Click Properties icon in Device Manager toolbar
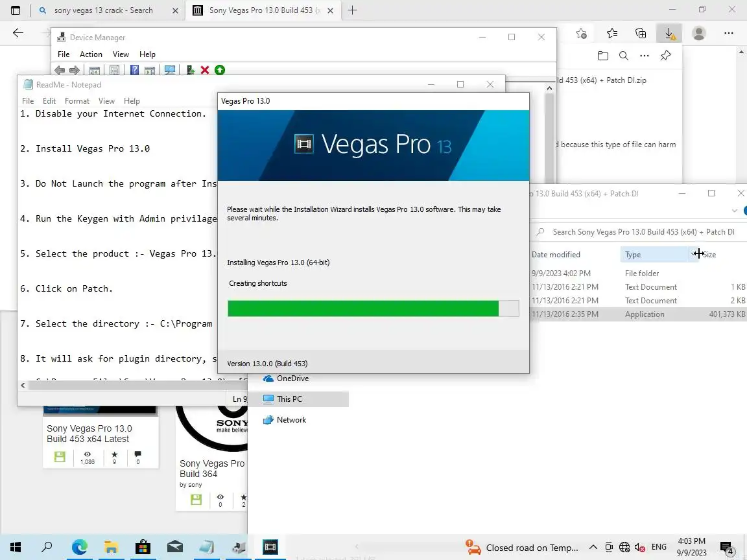This screenshot has width=747, height=560. pos(114,71)
